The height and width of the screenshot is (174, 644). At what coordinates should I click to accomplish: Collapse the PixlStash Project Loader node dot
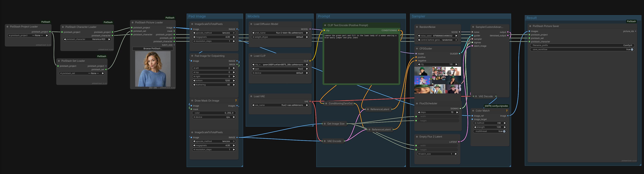pos(7,27)
